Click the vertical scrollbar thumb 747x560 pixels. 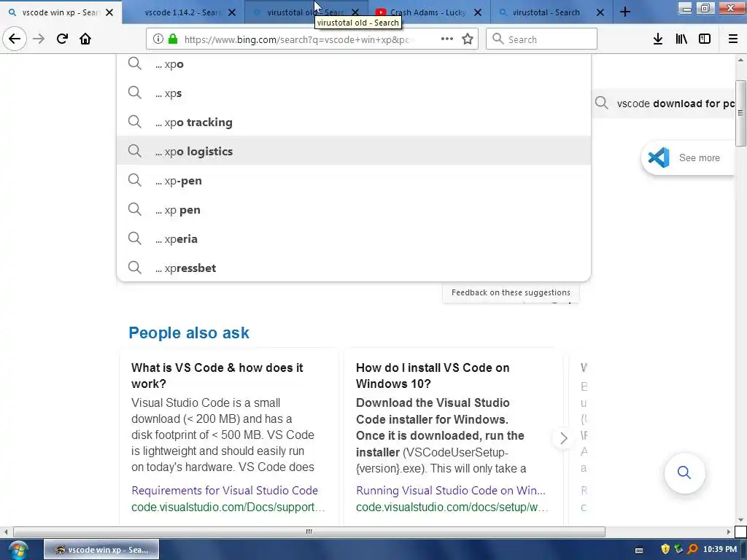click(x=740, y=113)
